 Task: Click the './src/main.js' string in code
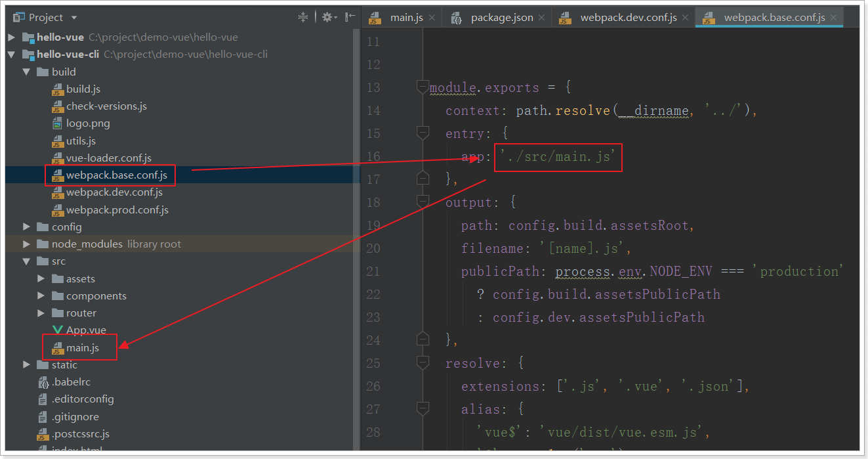(x=557, y=156)
